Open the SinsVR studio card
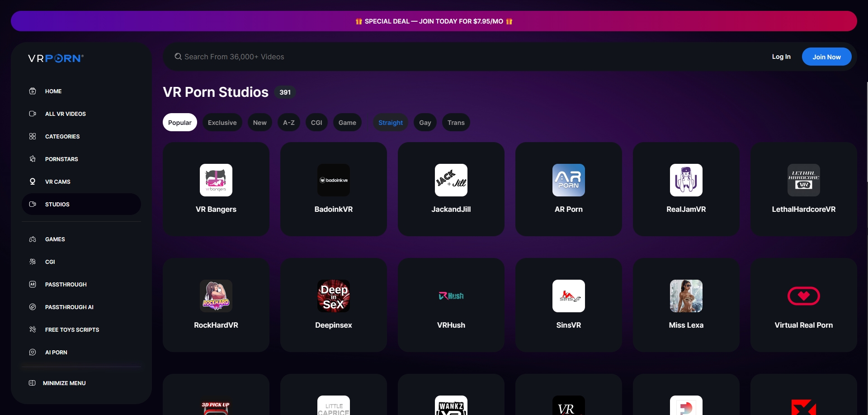The width and height of the screenshot is (868, 415). [x=568, y=305]
